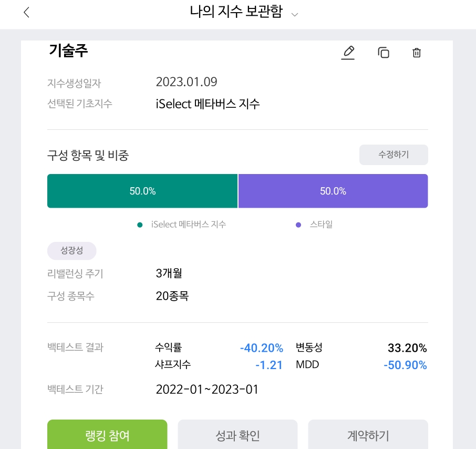Click the 계약하기 button
Image resolution: width=476 pixels, height=449 pixels.
click(368, 434)
